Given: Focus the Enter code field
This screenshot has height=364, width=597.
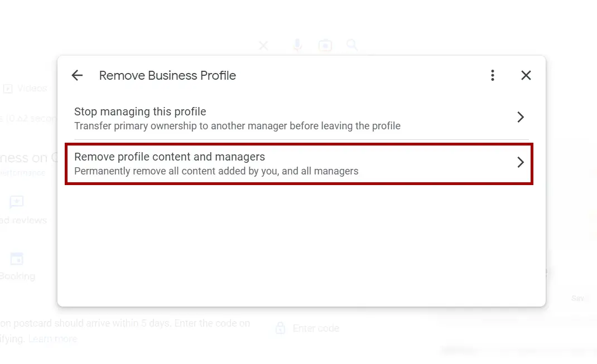Looking at the screenshot, I should point(316,328).
